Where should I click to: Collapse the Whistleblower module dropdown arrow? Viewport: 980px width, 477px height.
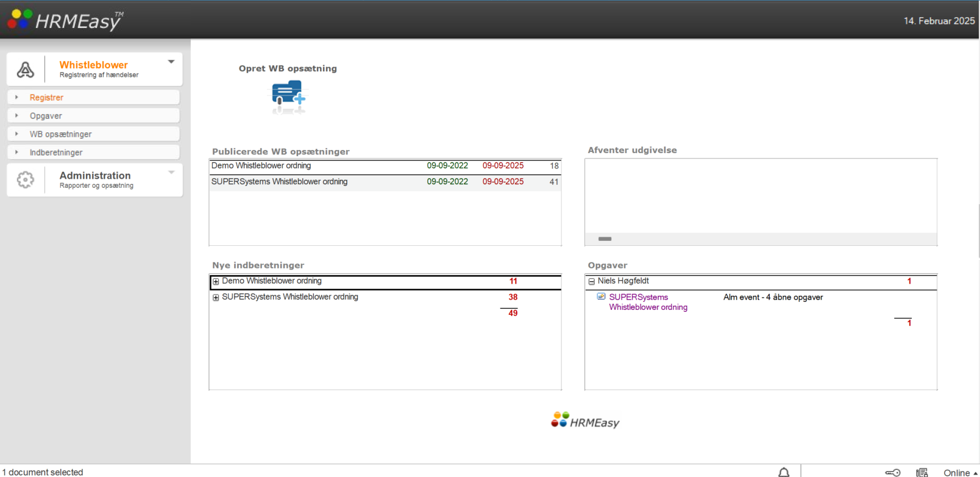(171, 62)
